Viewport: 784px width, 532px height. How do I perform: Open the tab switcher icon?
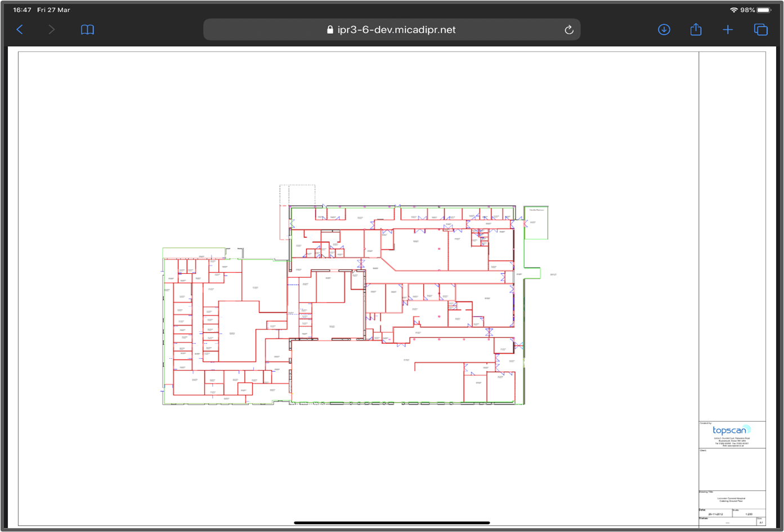pyautogui.click(x=760, y=30)
